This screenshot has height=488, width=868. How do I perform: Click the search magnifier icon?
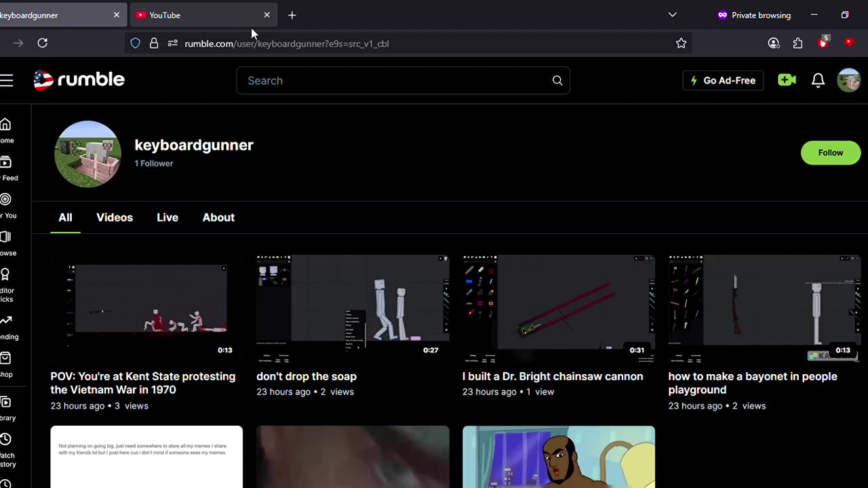click(557, 81)
